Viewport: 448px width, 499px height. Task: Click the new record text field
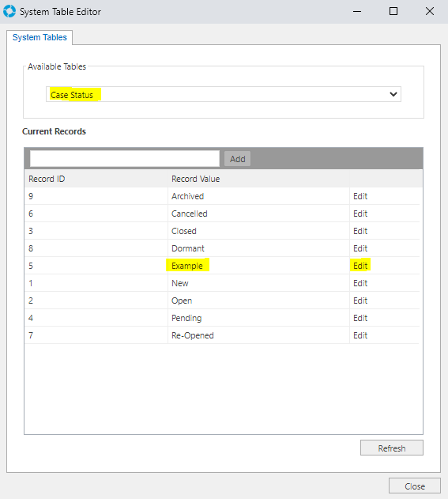click(125, 158)
